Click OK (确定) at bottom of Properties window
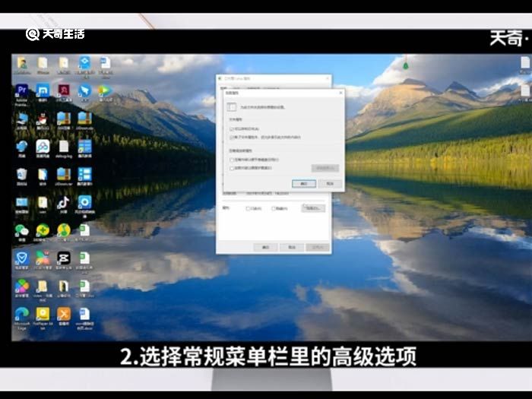This screenshot has width=532, height=399. (266, 247)
